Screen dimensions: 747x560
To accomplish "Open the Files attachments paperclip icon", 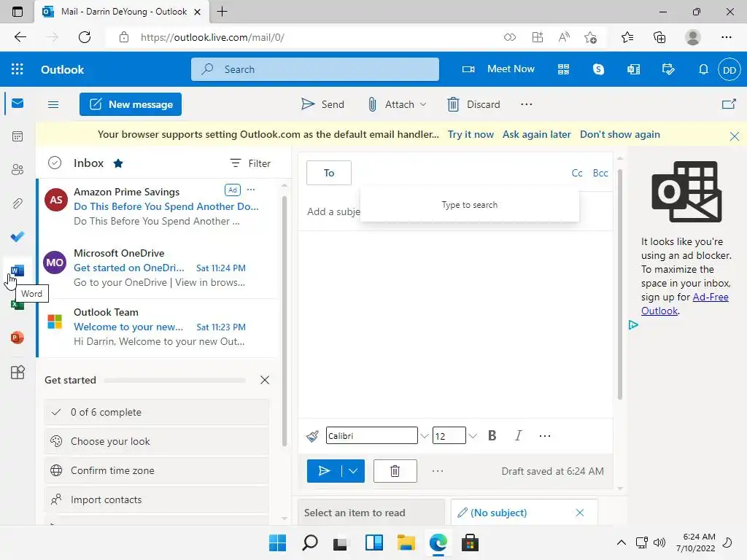I will coord(18,203).
